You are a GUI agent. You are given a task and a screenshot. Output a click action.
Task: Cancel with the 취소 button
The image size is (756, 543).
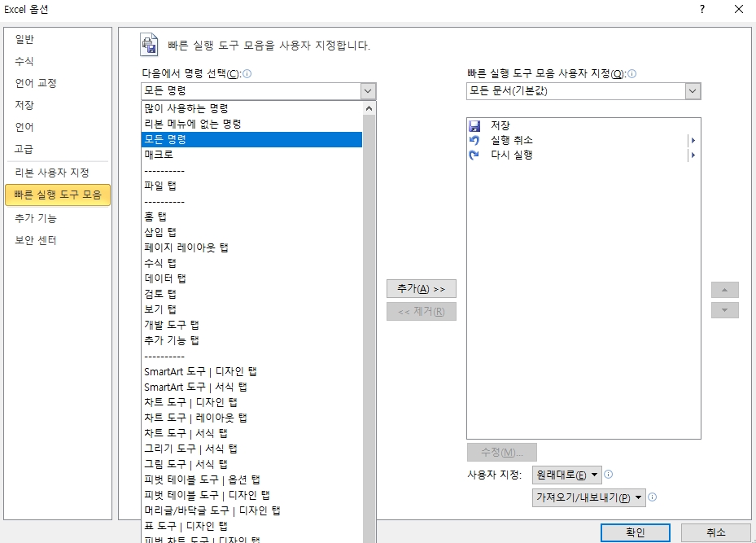(x=716, y=532)
